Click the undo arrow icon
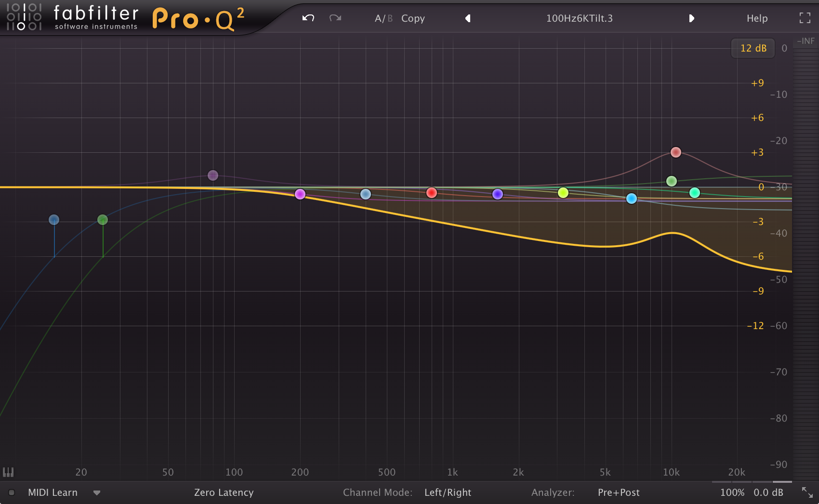The height and width of the screenshot is (504, 819). 308,18
